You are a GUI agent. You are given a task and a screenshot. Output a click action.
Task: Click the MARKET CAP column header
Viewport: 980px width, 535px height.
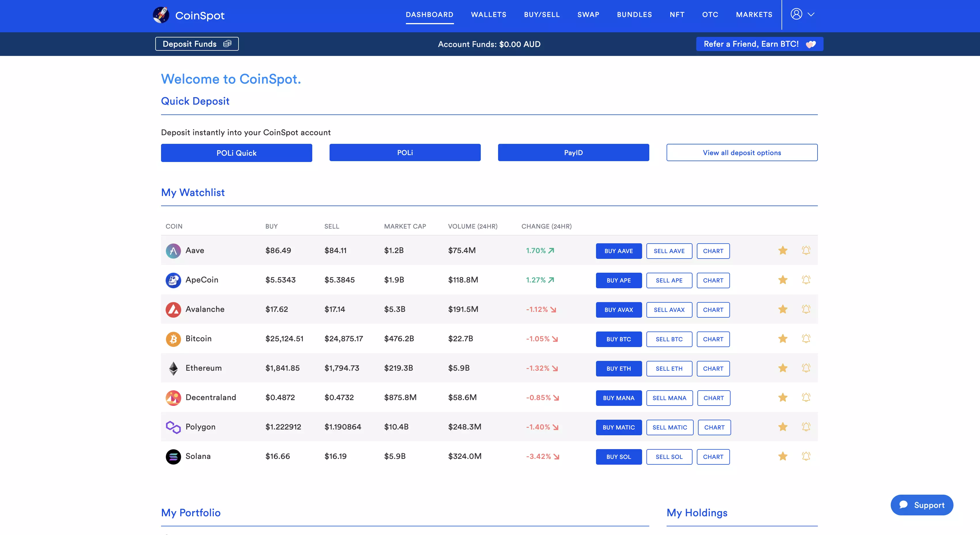405,226
